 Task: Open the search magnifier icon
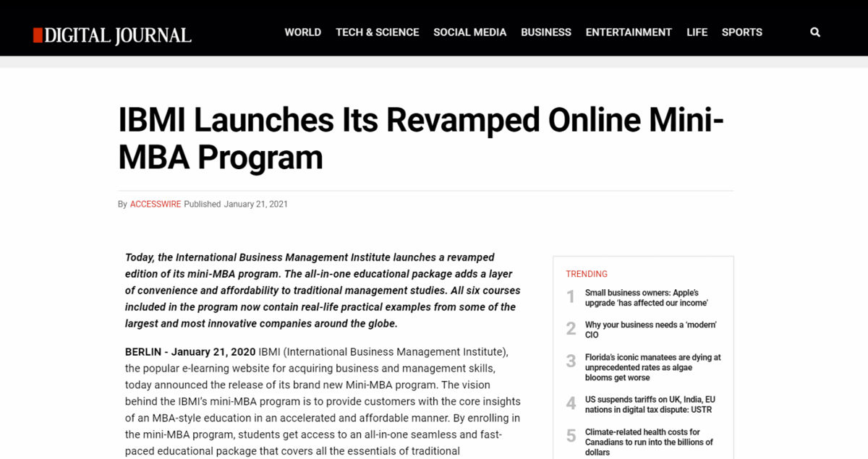pos(815,33)
